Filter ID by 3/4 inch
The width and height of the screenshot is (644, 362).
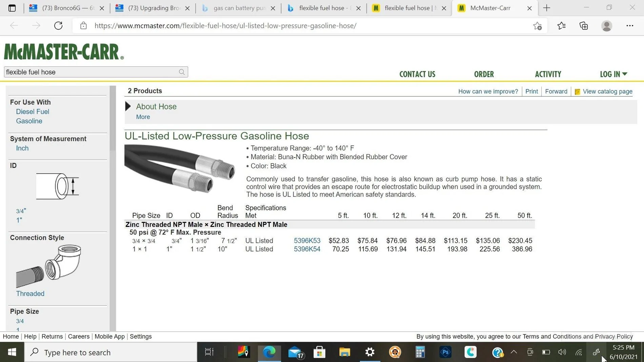click(x=21, y=211)
